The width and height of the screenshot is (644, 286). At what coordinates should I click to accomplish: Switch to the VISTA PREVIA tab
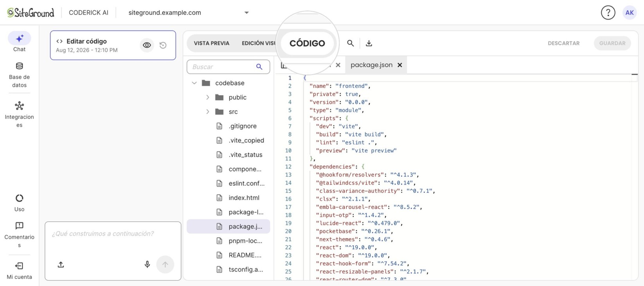(212, 43)
